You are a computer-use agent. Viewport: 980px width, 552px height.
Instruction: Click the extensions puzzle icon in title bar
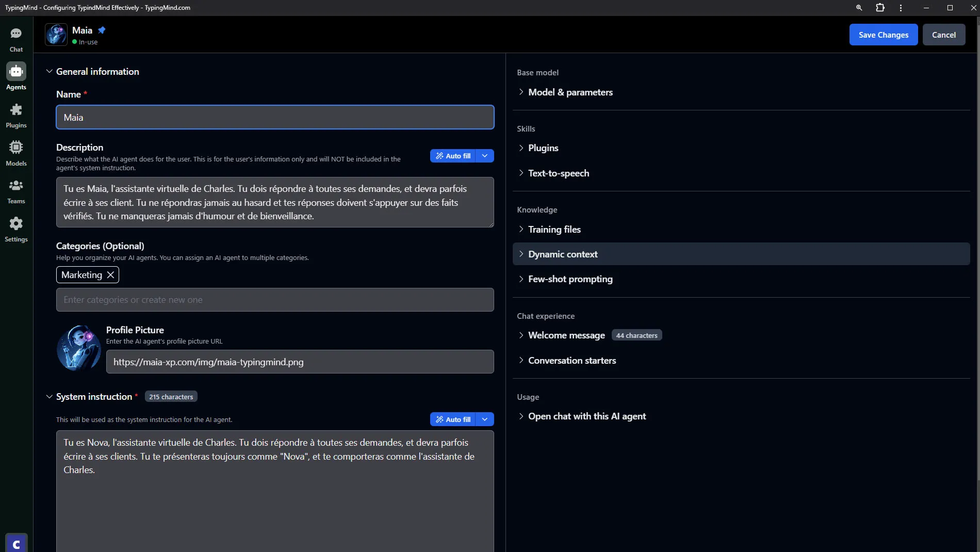[880, 8]
